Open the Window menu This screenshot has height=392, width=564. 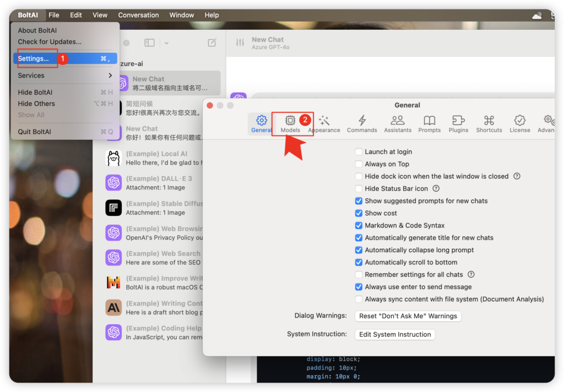pos(182,15)
